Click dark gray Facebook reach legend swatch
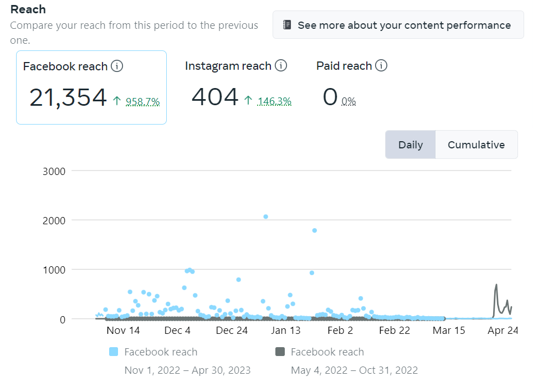Viewport: 533px width, 392px height. click(x=280, y=352)
